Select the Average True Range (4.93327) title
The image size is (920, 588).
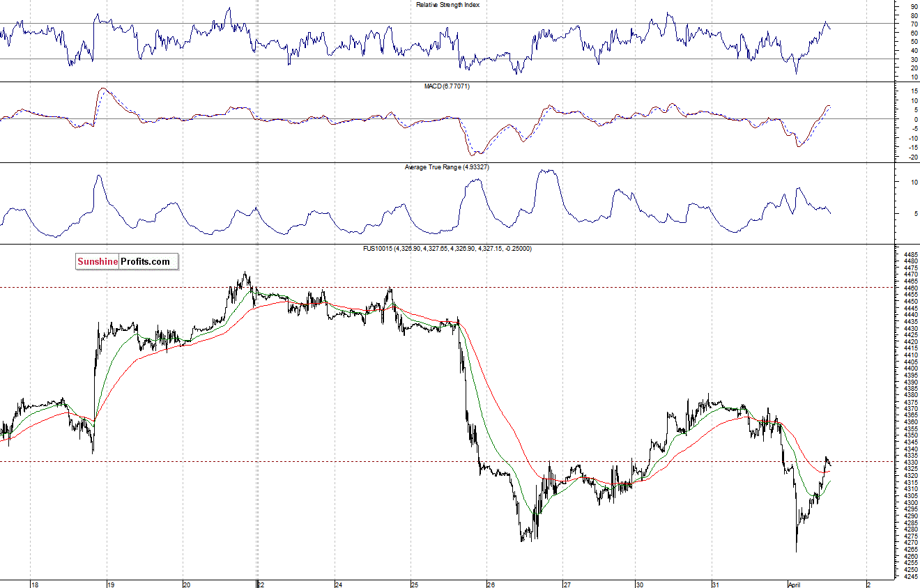pyautogui.click(x=447, y=168)
